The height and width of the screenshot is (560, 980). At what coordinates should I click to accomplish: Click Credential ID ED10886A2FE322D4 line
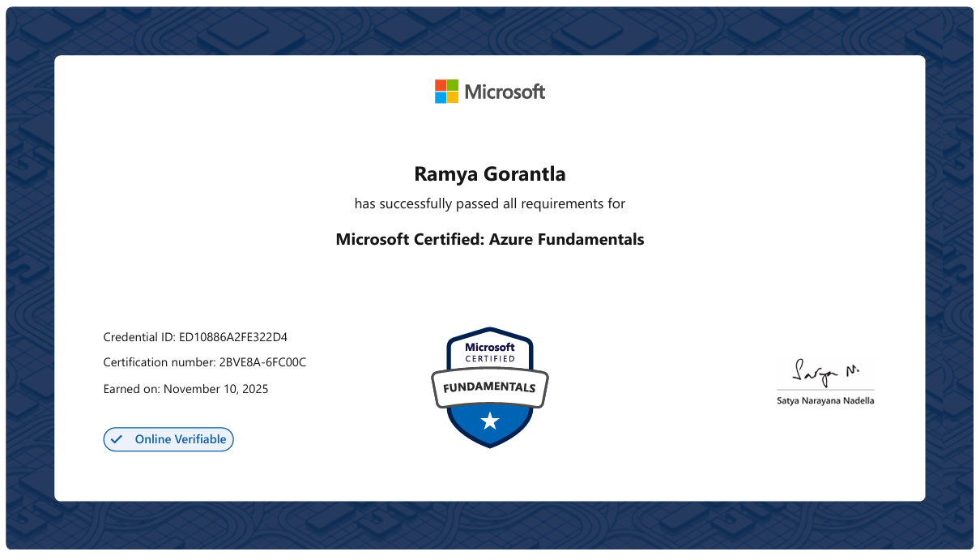(x=195, y=336)
